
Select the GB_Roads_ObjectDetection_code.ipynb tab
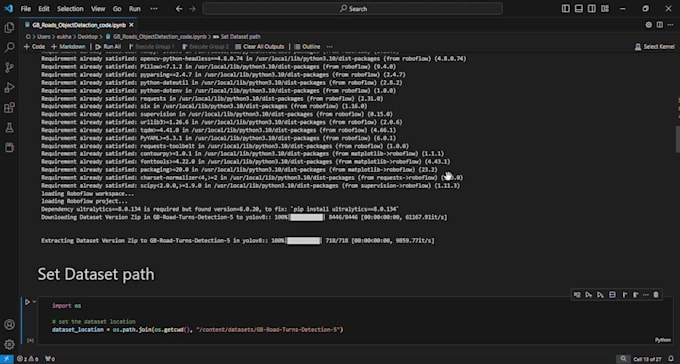(79, 25)
